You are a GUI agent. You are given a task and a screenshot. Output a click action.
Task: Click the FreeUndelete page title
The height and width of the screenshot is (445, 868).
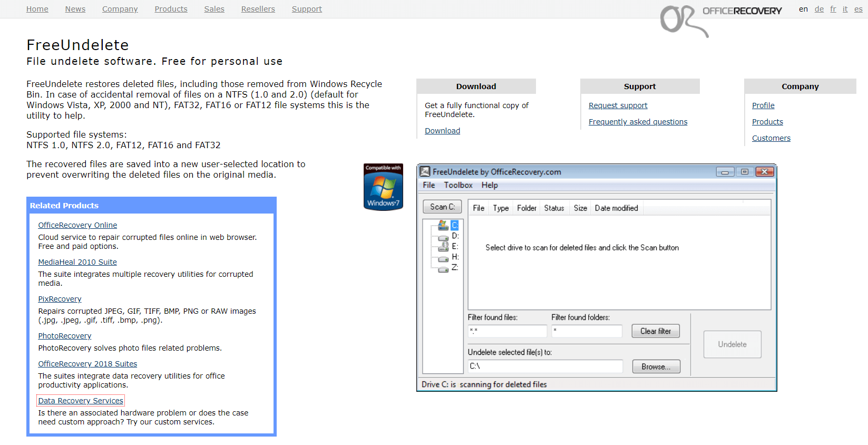tap(77, 45)
